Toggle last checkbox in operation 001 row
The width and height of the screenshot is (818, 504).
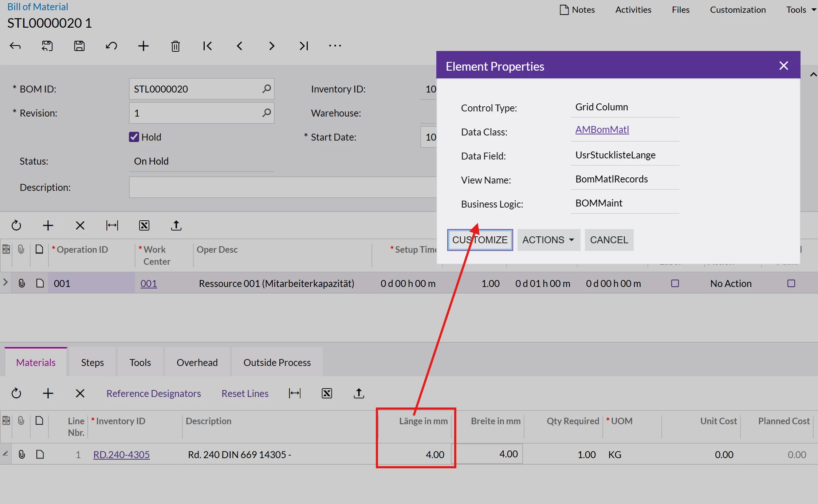point(791,283)
